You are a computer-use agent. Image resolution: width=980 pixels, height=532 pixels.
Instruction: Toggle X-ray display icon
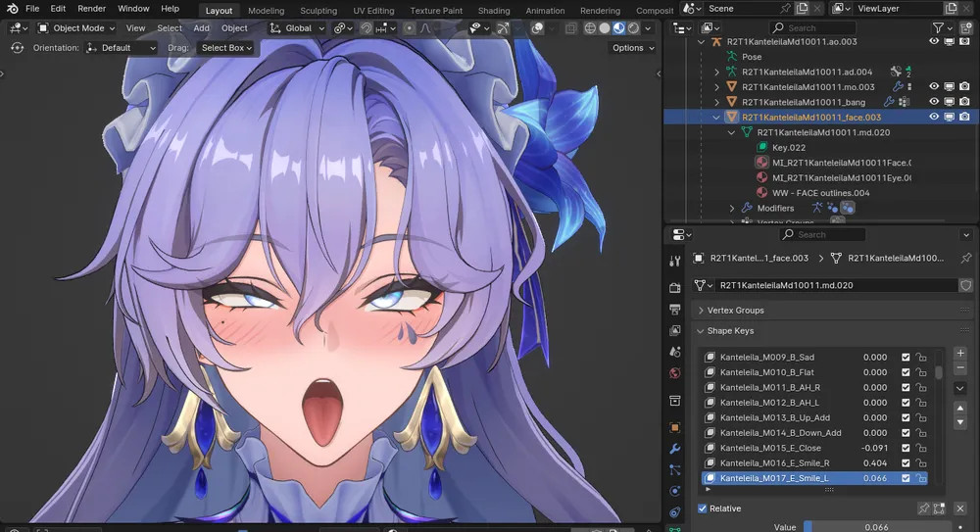click(570, 28)
